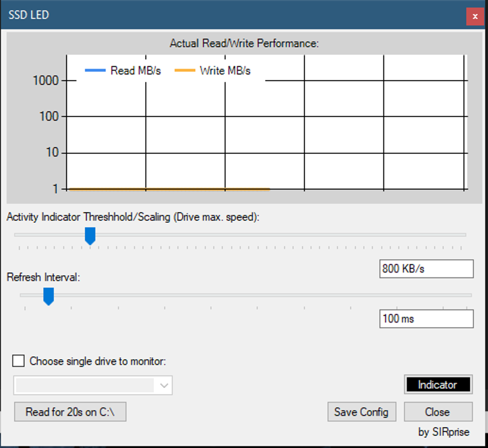Click the Read for 20s on C:\ button
488x448 pixels.
70,412
